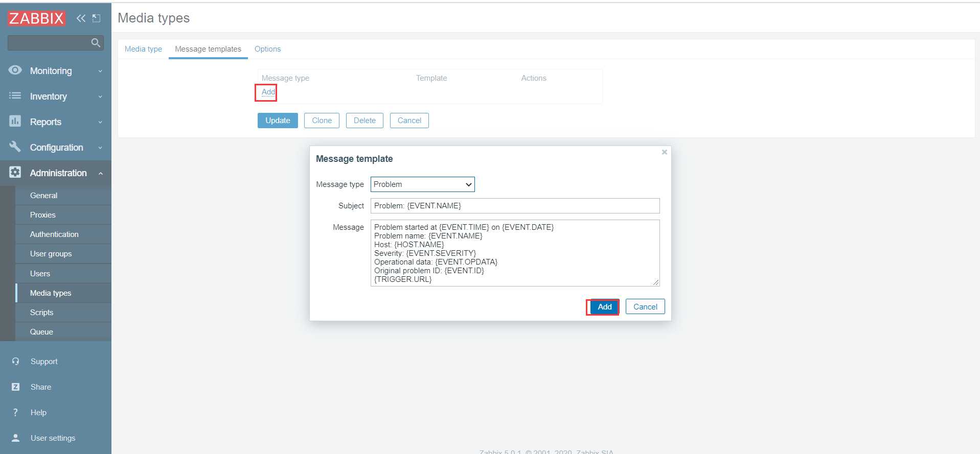Expand the Inventory menu chevron
The image size is (980, 454).
(x=100, y=97)
